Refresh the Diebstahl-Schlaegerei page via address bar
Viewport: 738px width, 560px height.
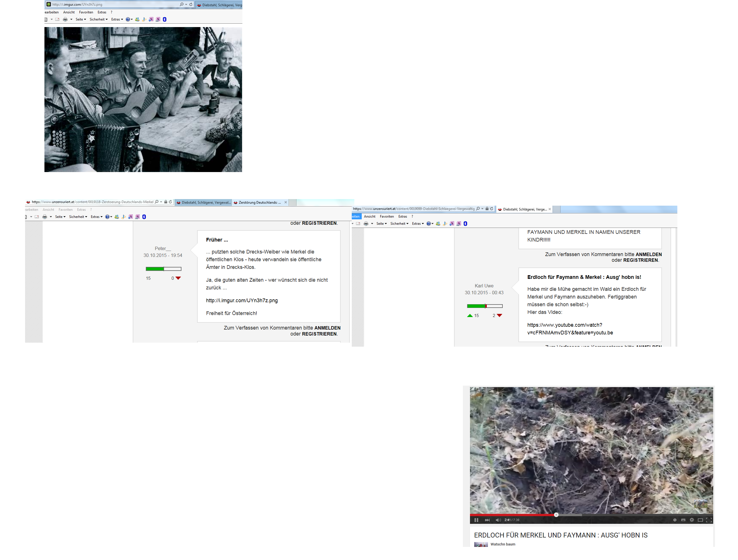(491, 209)
